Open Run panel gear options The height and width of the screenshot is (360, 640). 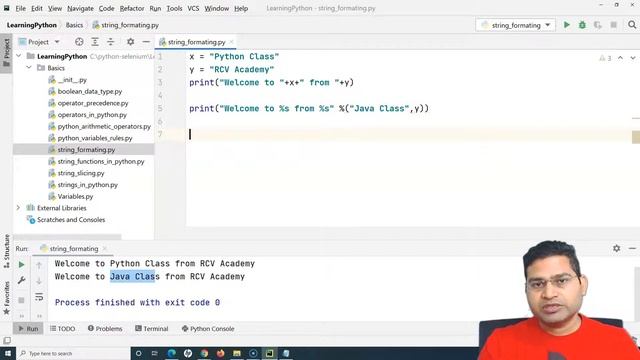click(616, 248)
